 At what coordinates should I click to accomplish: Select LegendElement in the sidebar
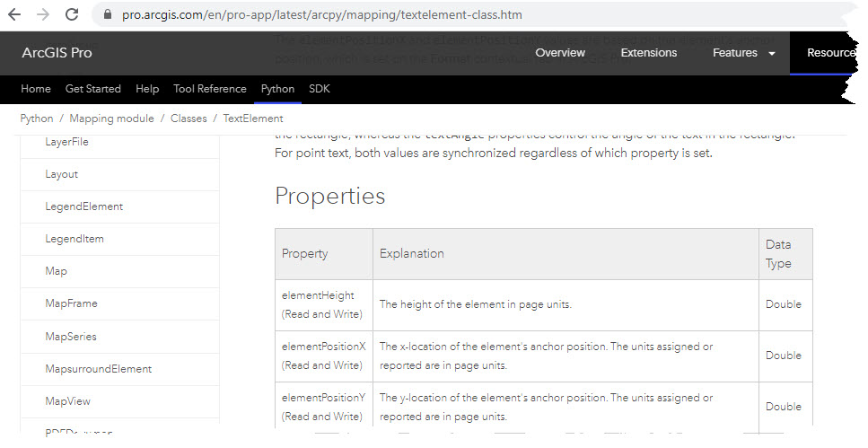coord(84,206)
